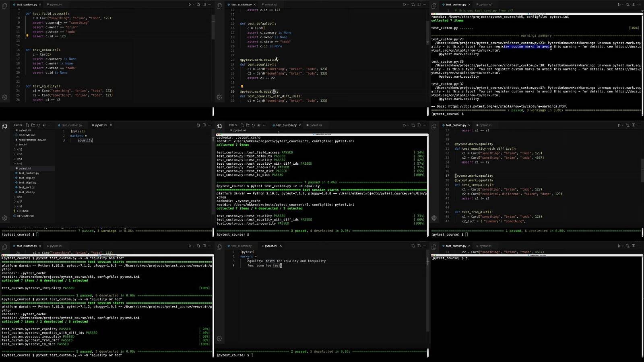Close pytest.ini tab above 'markers = equality' editor
Image resolution: width=644 pixels, height=362 pixels.
111,125
